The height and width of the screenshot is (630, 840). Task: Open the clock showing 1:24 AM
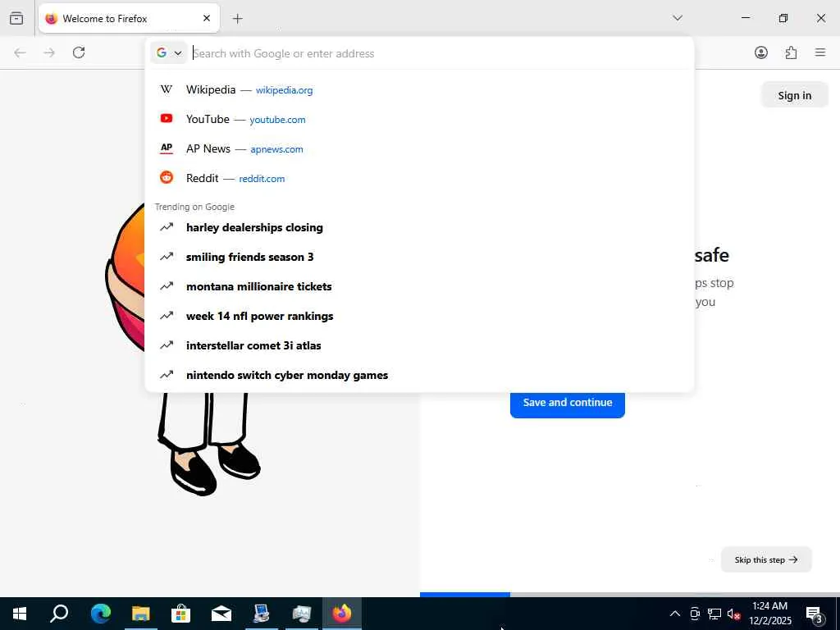tap(769, 614)
